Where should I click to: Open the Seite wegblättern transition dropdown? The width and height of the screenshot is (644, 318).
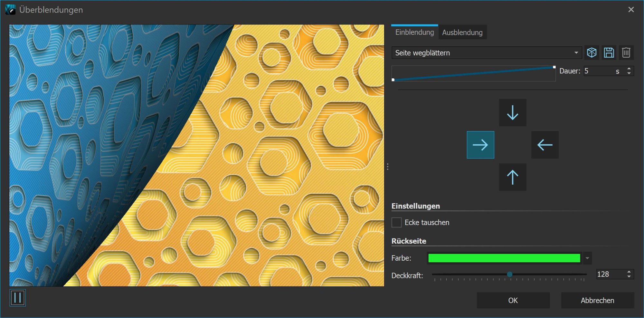coord(486,53)
